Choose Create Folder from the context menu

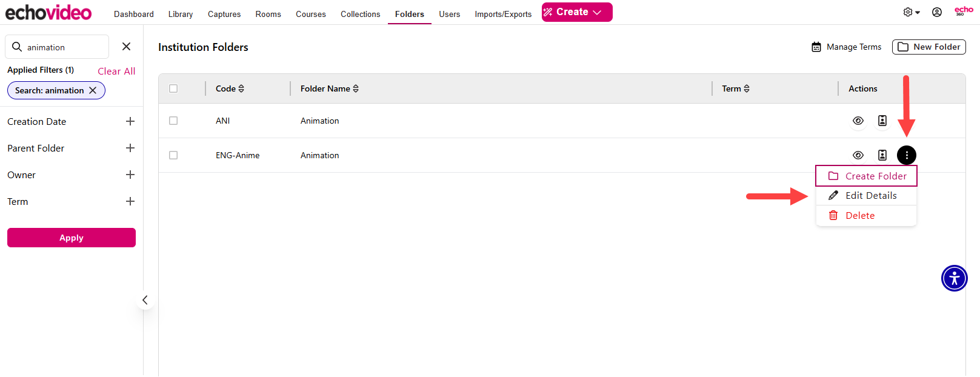pyautogui.click(x=866, y=176)
